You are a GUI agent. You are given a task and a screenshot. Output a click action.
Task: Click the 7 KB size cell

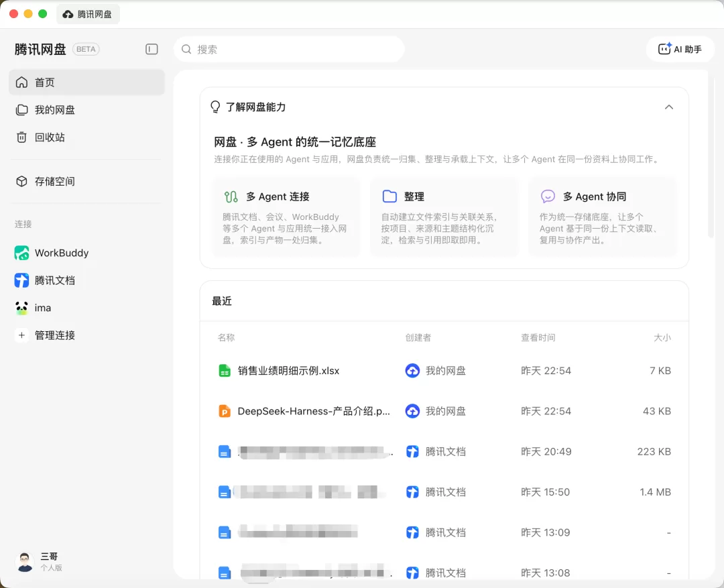pyautogui.click(x=660, y=371)
